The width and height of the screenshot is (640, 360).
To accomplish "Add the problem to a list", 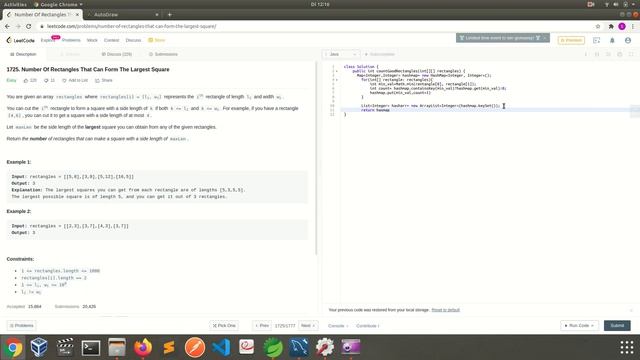I will [75, 80].
